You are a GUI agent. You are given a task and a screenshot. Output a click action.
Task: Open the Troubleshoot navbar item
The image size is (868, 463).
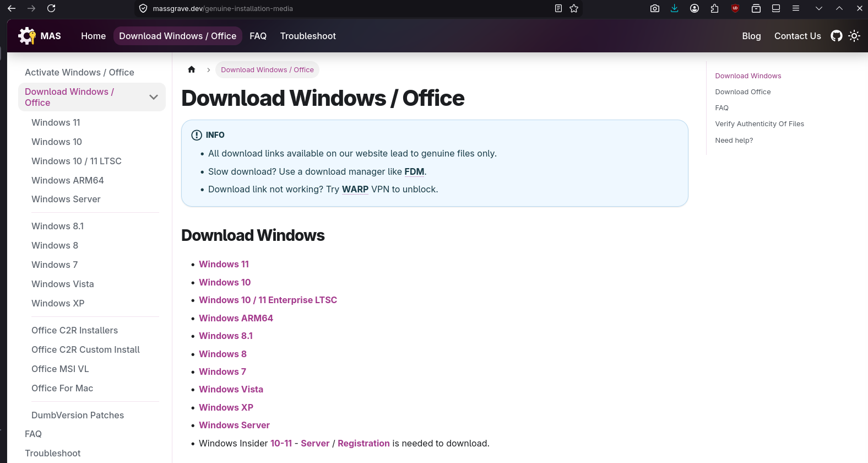click(308, 36)
